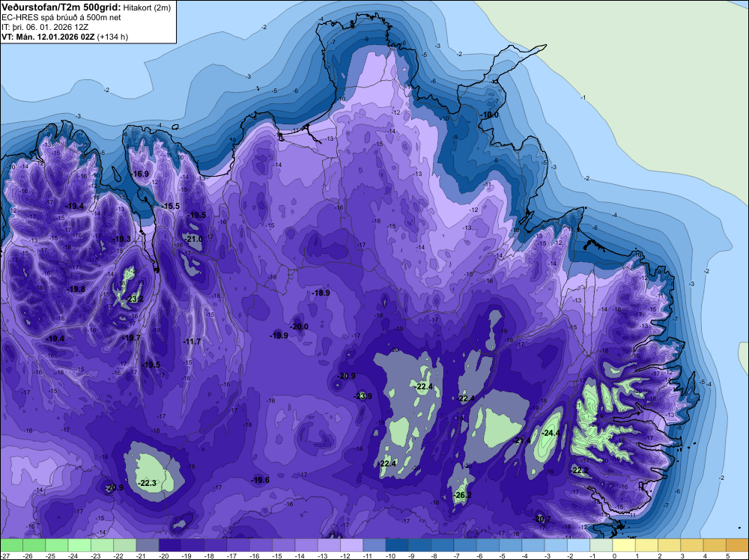This screenshot has width=749, height=560.
Task: Select the -21.0 temperature label
Action: [x=193, y=239]
